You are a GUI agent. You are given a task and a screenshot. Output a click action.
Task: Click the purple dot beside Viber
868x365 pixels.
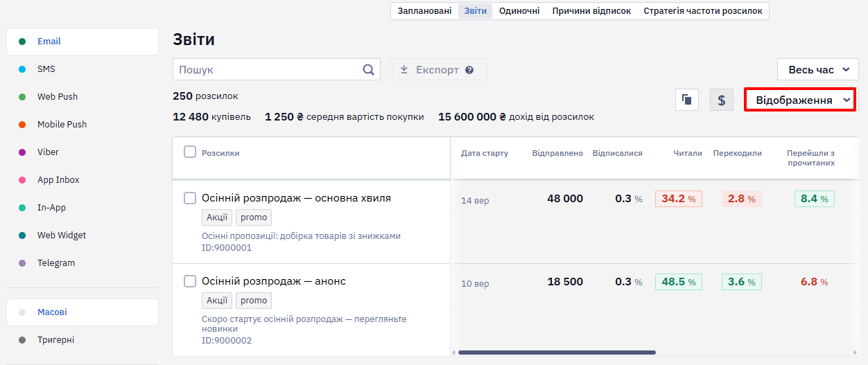coord(22,152)
